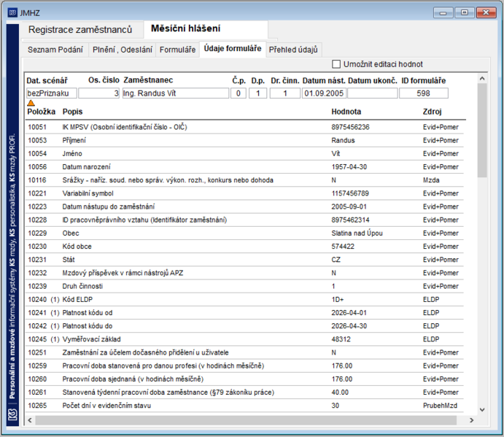Click Platnost kódu od value 2026-04-01
Image resolution: width=504 pixels, height=437 pixels.
click(349, 312)
